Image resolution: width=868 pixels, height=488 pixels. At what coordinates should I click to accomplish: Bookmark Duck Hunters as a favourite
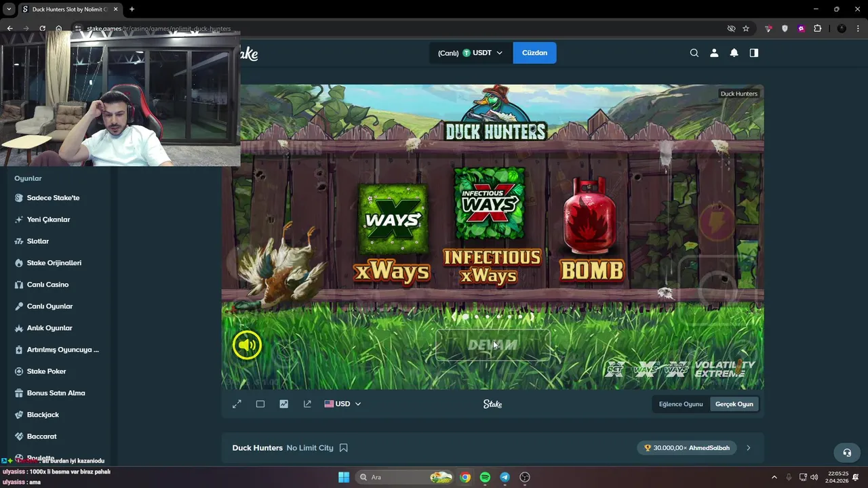pyautogui.click(x=344, y=448)
